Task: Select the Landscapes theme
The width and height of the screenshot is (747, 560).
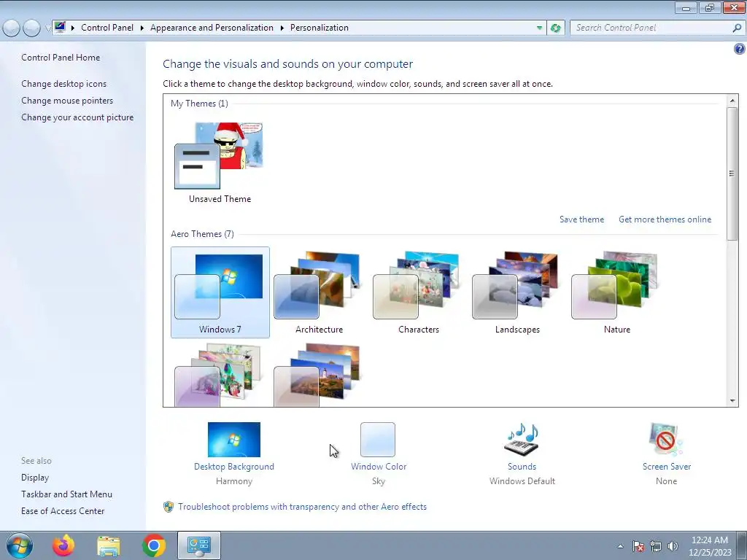Action: click(517, 292)
